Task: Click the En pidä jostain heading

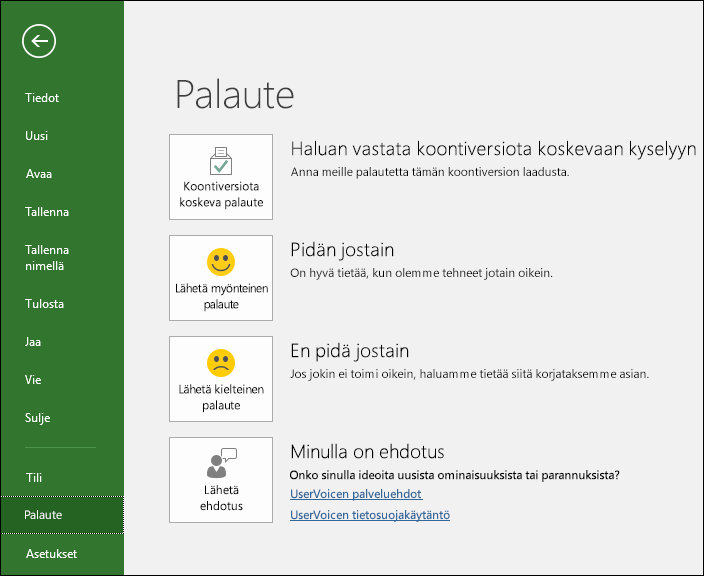Action: [x=350, y=352]
